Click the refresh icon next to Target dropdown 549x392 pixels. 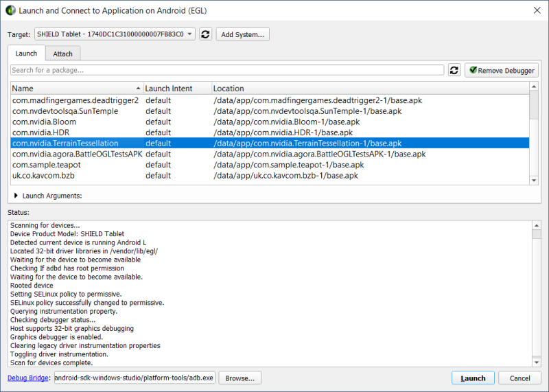pos(205,34)
